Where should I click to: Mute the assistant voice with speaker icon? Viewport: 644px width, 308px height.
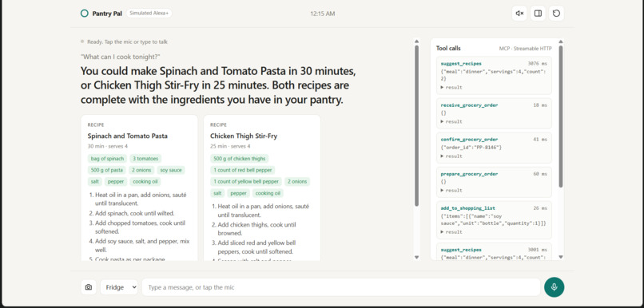point(519,14)
